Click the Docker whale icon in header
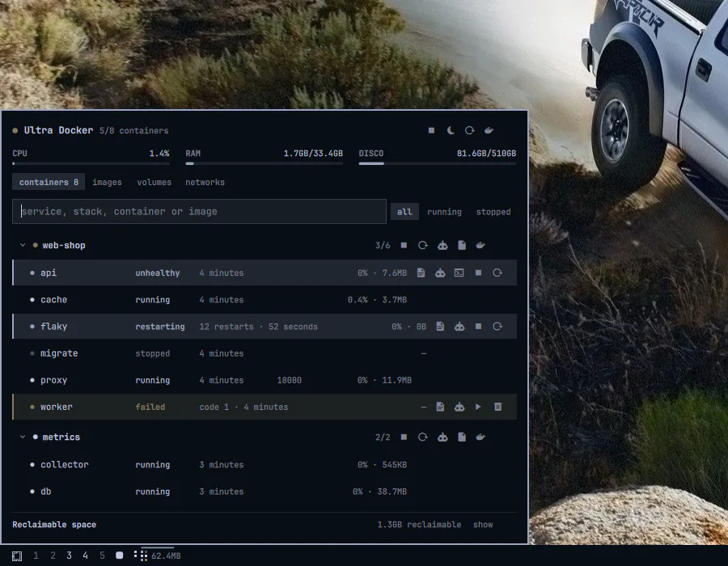The height and width of the screenshot is (566, 728). (489, 130)
